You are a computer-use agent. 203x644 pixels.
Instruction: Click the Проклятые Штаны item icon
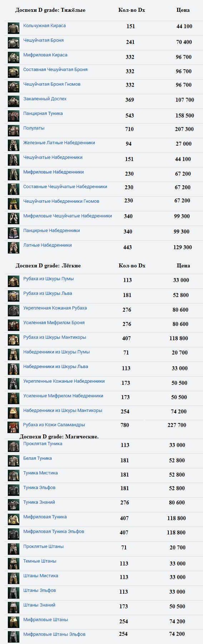click(14, 549)
